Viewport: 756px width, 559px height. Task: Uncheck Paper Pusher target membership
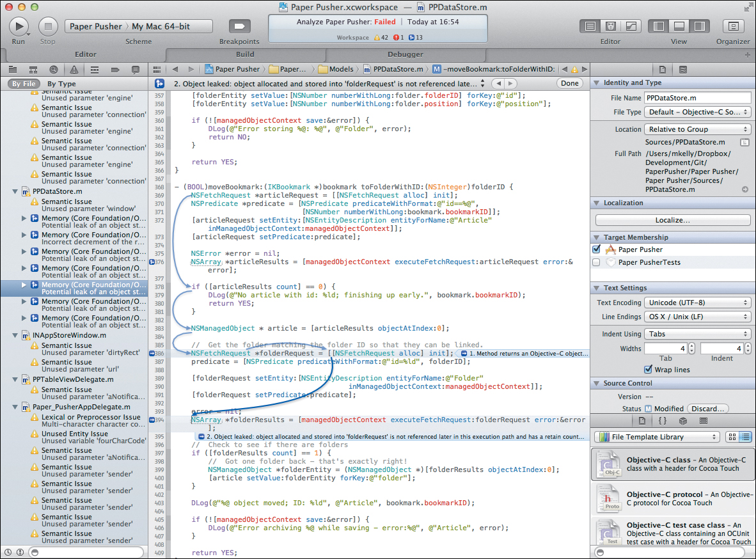coord(596,249)
